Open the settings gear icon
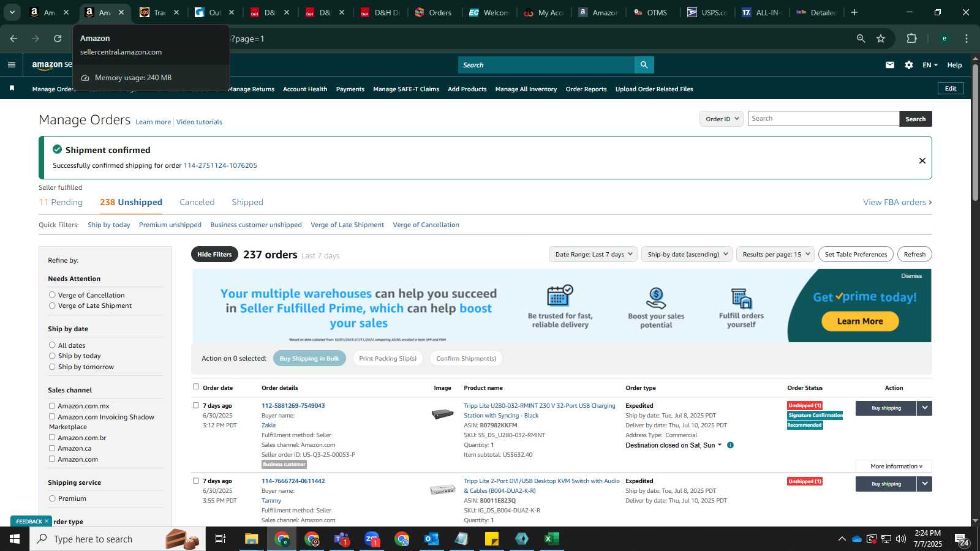980x551 pixels. coord(909,65)
